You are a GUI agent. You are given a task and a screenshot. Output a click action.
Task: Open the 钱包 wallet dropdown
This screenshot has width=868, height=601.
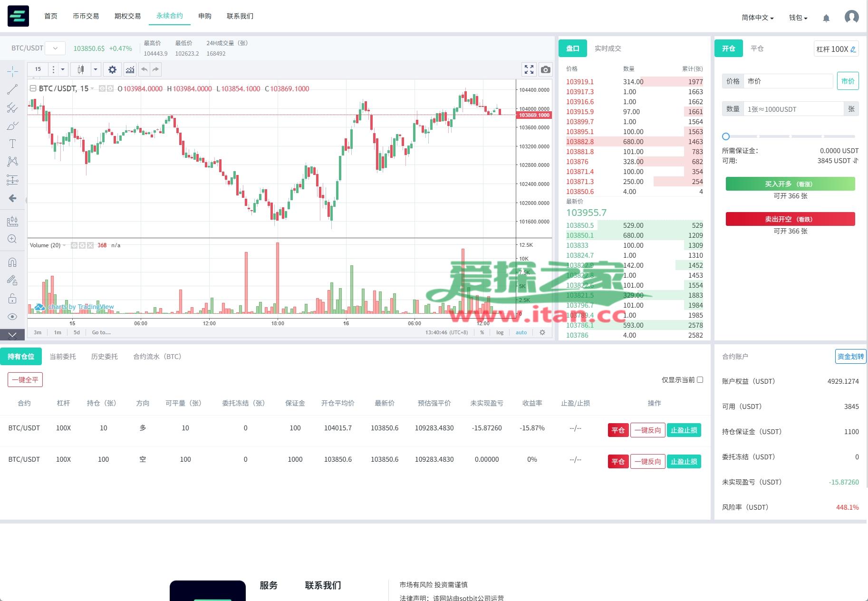tap(798, 18)
